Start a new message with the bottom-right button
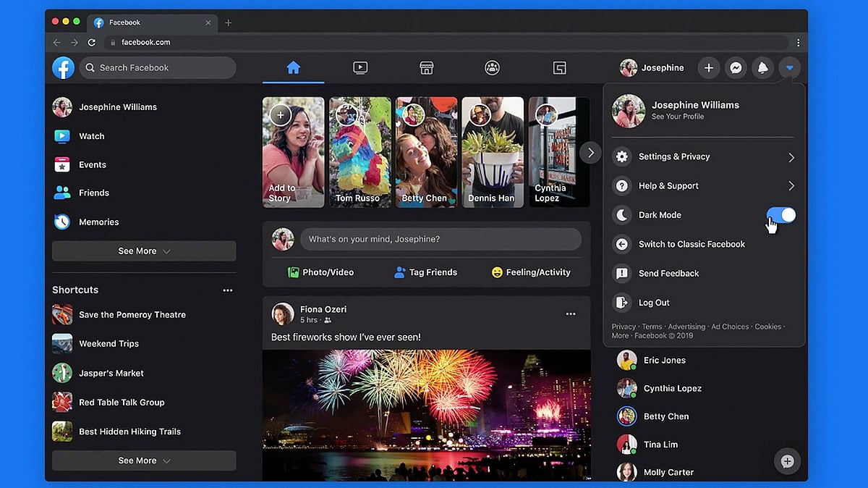 [x=787, y=460]
